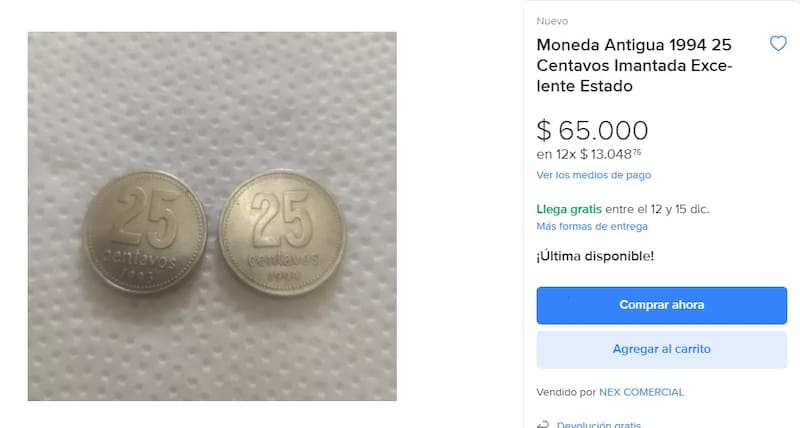The image size is (800, 428).
Task: Click the left 25 centavos coin dated 1993
Action: pyautogui.click(x=145, y=232)
